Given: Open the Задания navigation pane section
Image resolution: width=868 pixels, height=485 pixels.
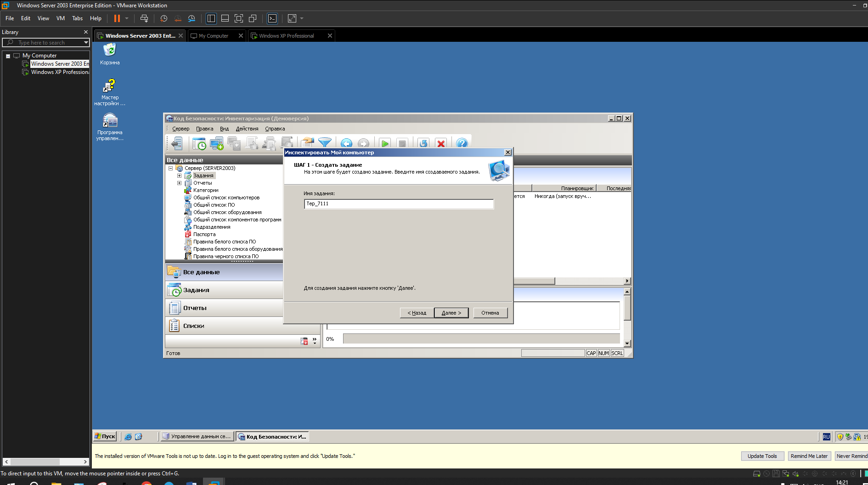Looking at the screenshot, I should tap(224, 290).
